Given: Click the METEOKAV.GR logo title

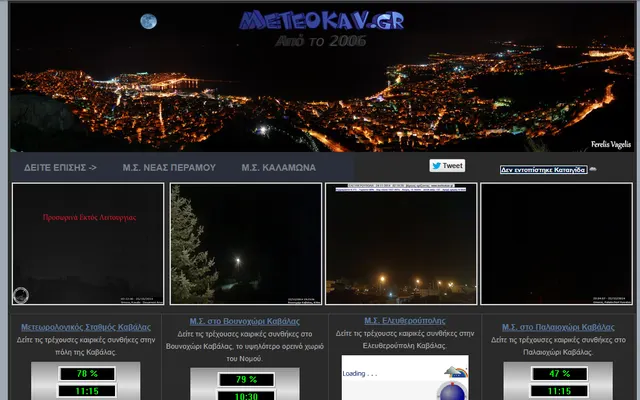Looking at the screenshot, I should tap(321, 20).
